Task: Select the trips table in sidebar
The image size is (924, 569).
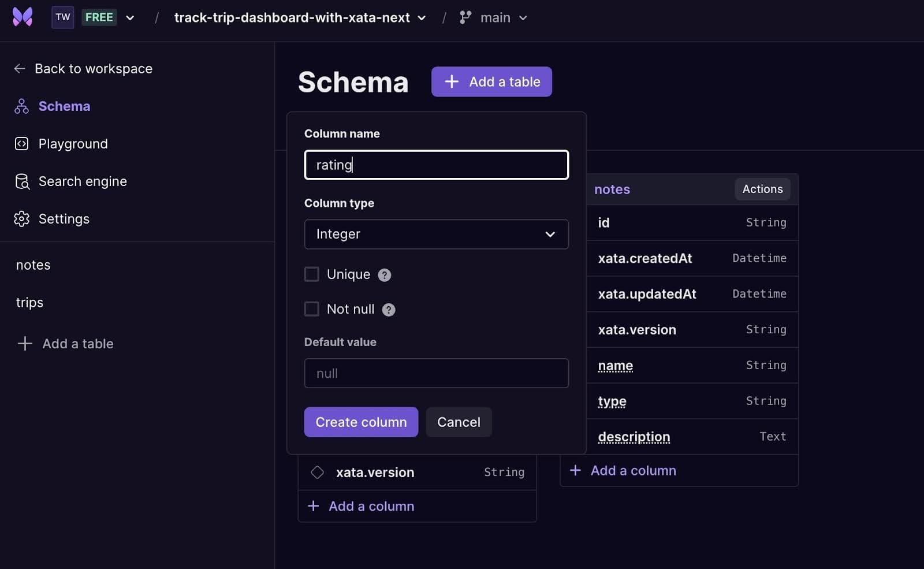Action: point(29,303)
